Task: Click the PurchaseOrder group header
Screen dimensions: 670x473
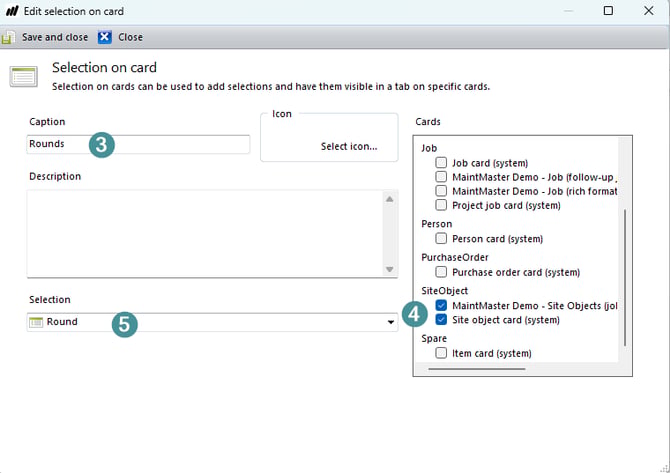Action: click(x=455, y=257)
